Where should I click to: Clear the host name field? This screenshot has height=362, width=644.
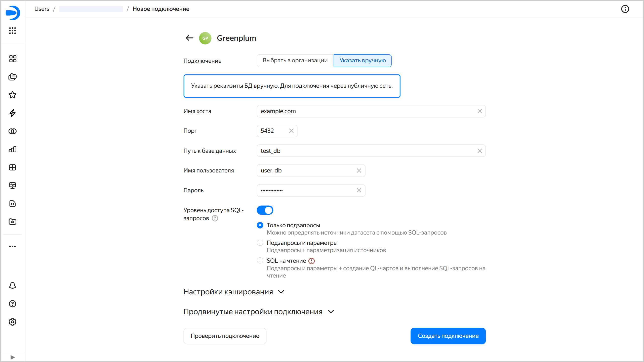(x=480, y=111)
